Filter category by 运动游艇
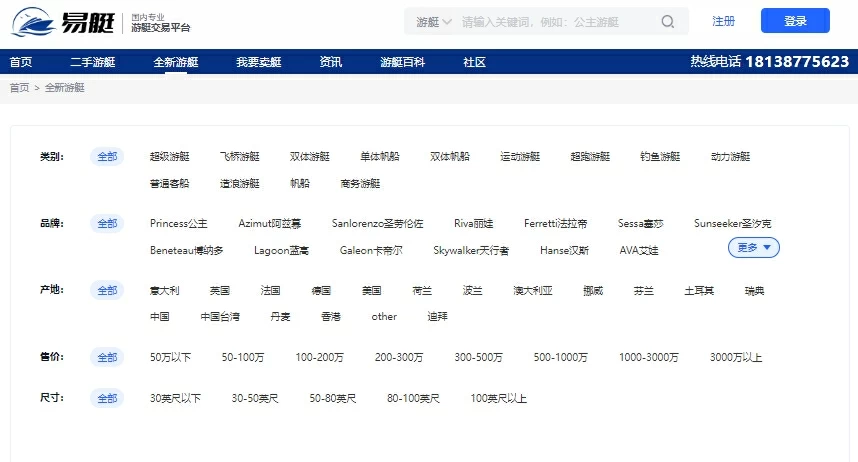 tap(520, 157)
